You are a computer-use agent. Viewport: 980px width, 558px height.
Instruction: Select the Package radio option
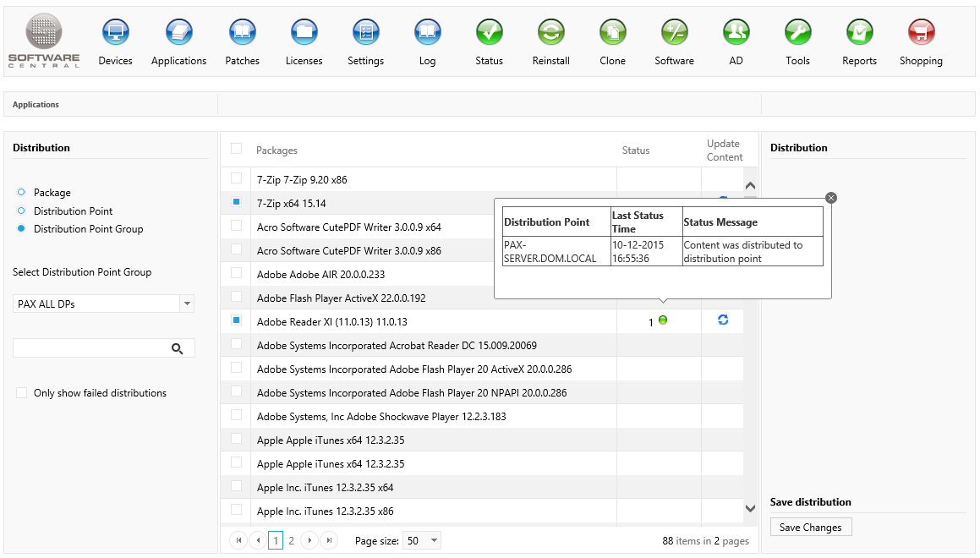[21, 193]
